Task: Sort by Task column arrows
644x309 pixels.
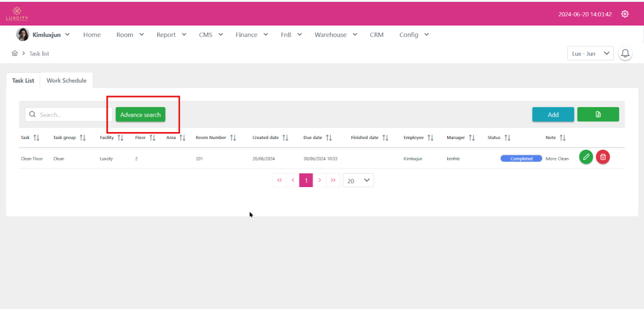Action: coord(36,137)
